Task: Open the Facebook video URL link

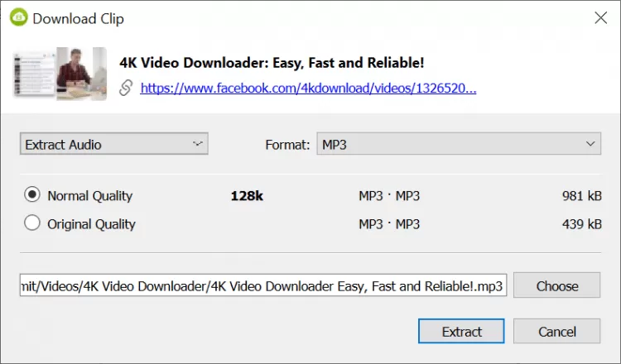Action: 308,88
